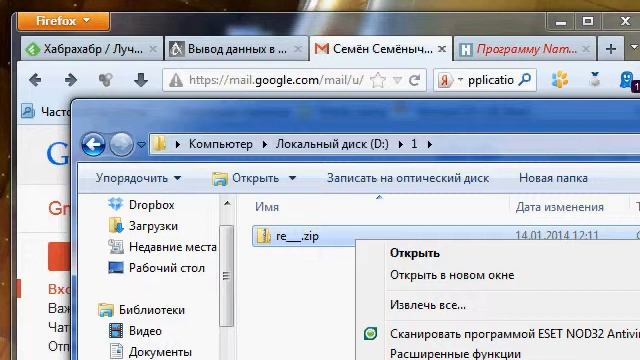
Task: Select the Семён Семёныч Gmail tab
Action: pos(380,49)
